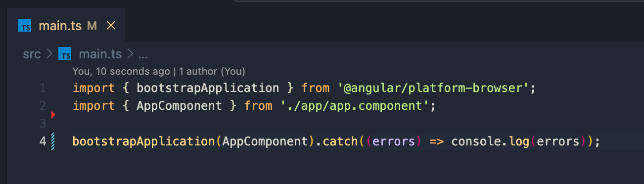
Task: Click the AppComponent import identifier on line 2
Action: [179, 105]
